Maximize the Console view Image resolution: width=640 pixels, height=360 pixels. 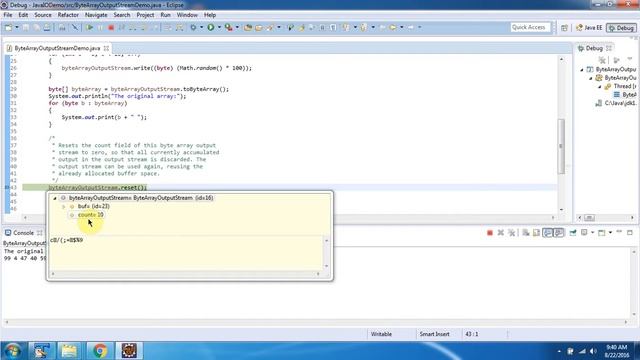click(630, 232)
